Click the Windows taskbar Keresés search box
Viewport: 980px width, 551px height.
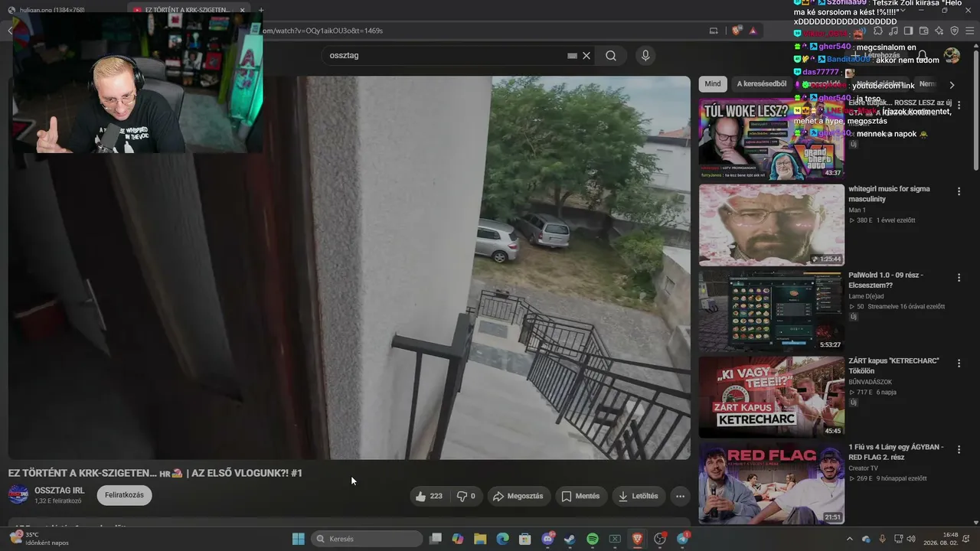367,539
